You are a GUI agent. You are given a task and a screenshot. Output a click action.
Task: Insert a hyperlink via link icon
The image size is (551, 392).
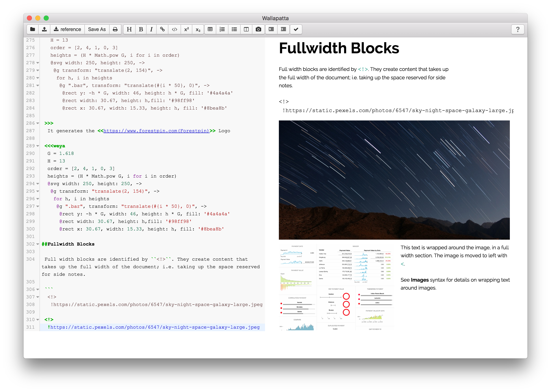pyautogui.click(x=162, y=29)
